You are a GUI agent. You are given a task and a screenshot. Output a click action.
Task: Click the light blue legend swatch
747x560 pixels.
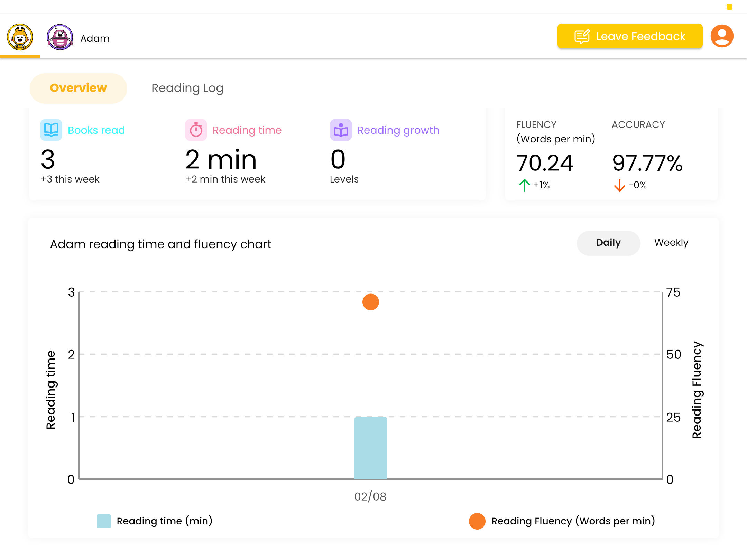(103, 521)
